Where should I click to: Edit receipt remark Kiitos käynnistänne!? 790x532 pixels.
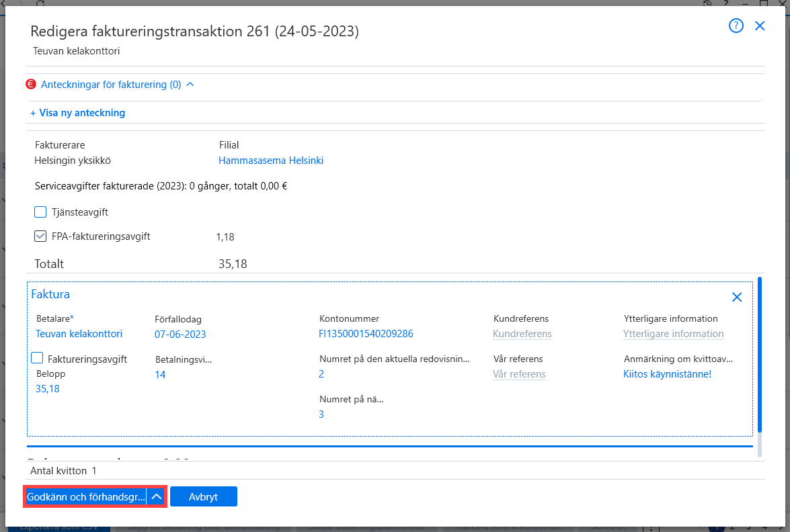tap(667, 374)
